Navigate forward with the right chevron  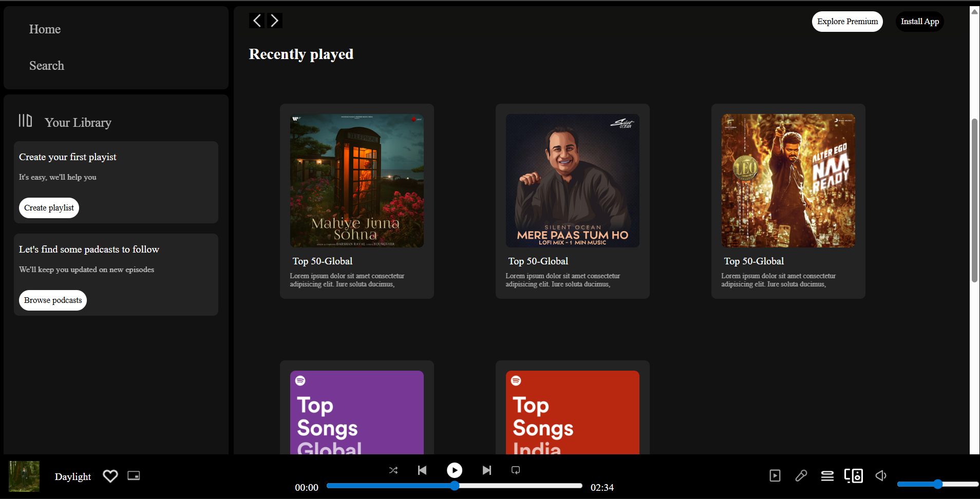[274, 21]
